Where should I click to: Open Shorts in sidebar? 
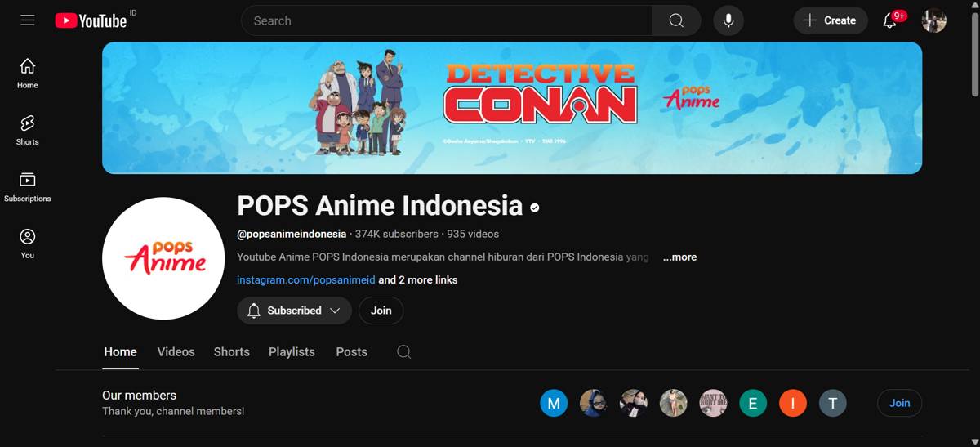click(28, 130)
